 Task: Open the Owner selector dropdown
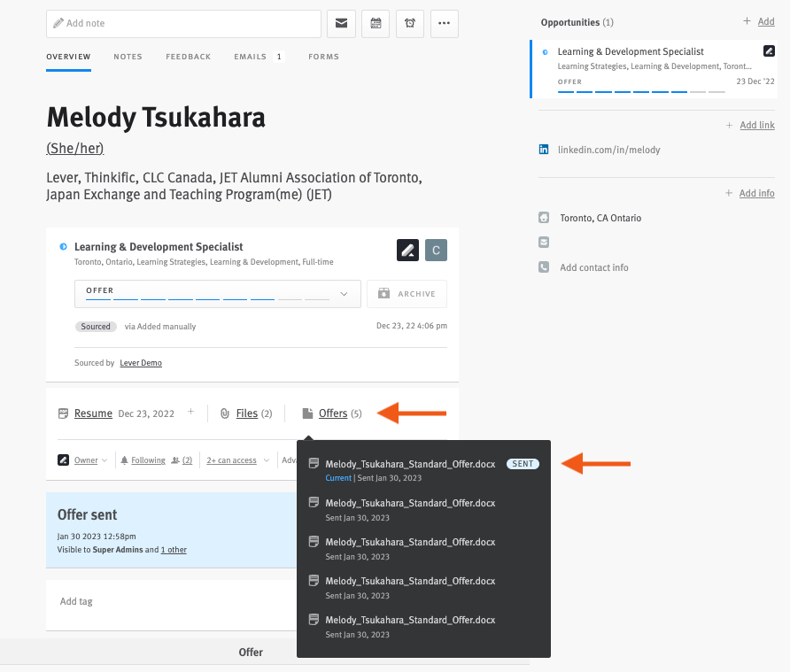[84, 460]
